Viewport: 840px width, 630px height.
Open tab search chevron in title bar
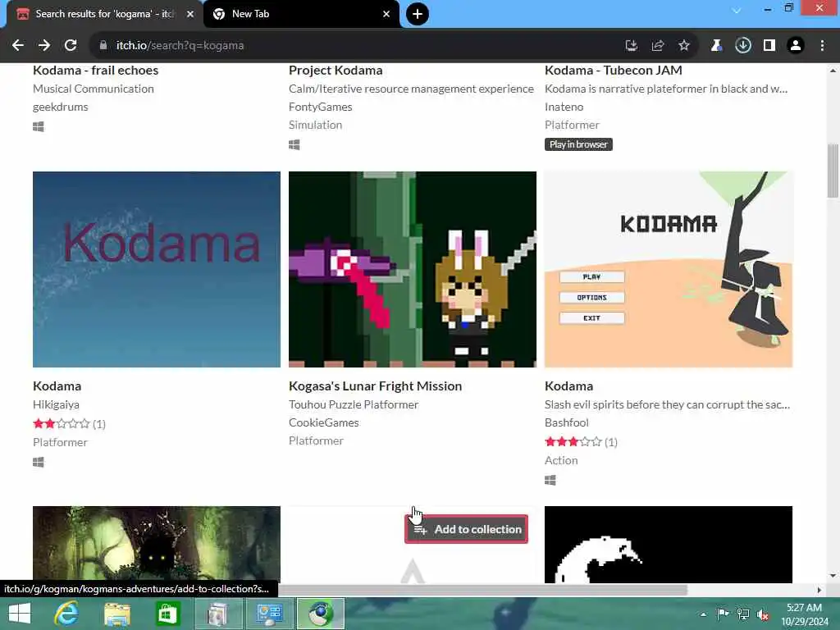click(737, 10)
